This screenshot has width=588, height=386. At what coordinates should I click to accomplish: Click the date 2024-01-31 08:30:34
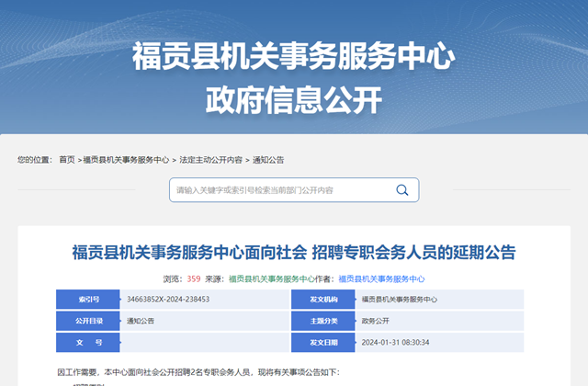[x=395, y=342]
